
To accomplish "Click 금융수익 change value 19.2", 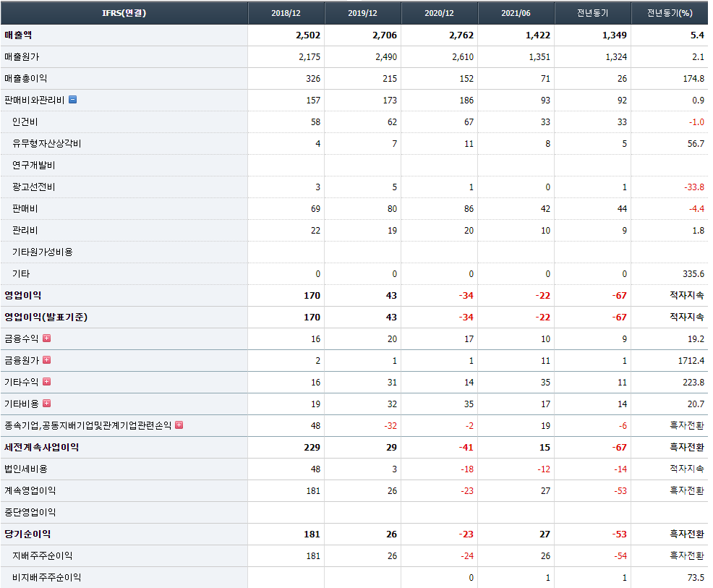I will click(x=696, y=338).
